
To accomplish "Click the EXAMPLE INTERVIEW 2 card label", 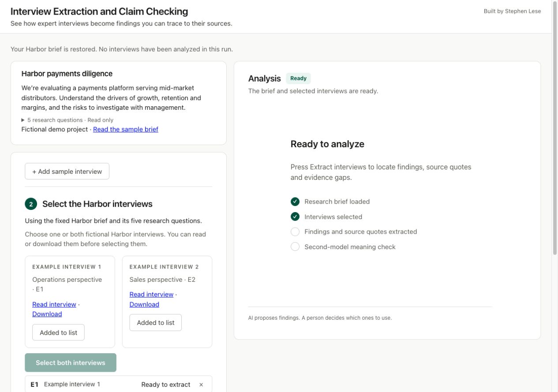I will 164,267.
